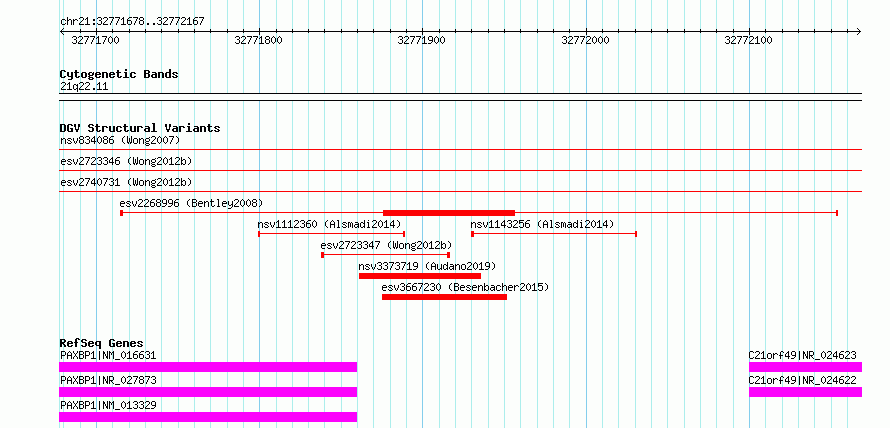Viewport: 890px width, 428px height.
Task: Click the thin span line of nsv1143256
Action: (554, 233)
